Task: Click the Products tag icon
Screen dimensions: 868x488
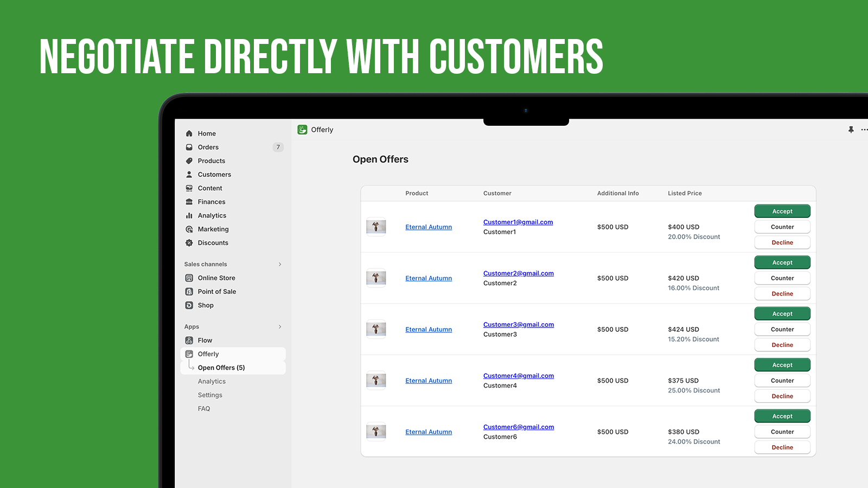Action: point(189,161)
